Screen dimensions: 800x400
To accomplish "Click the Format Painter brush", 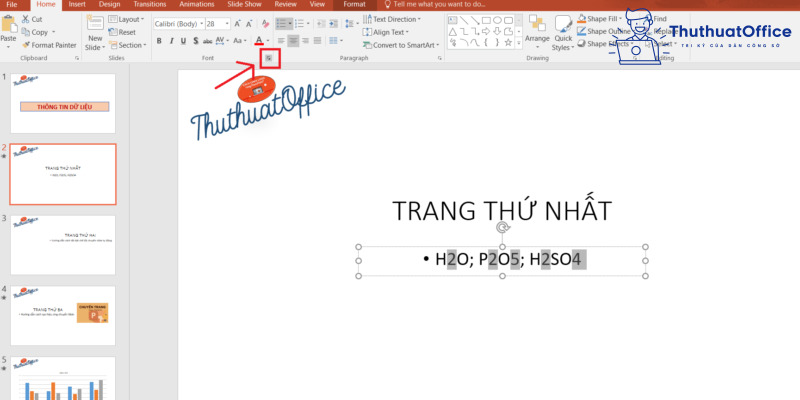I will coord(26,45).
